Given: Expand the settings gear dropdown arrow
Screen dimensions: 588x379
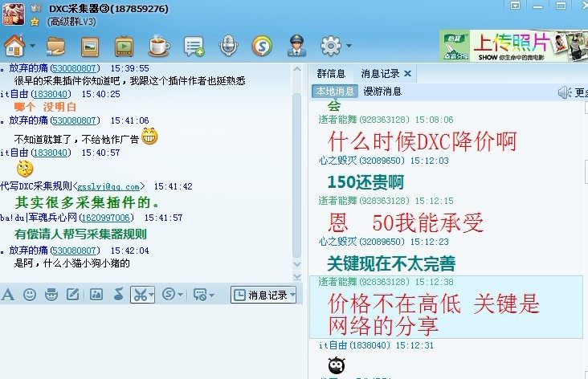Looking at the screenshot, I should pyautogui.click(x=349, y=46).
